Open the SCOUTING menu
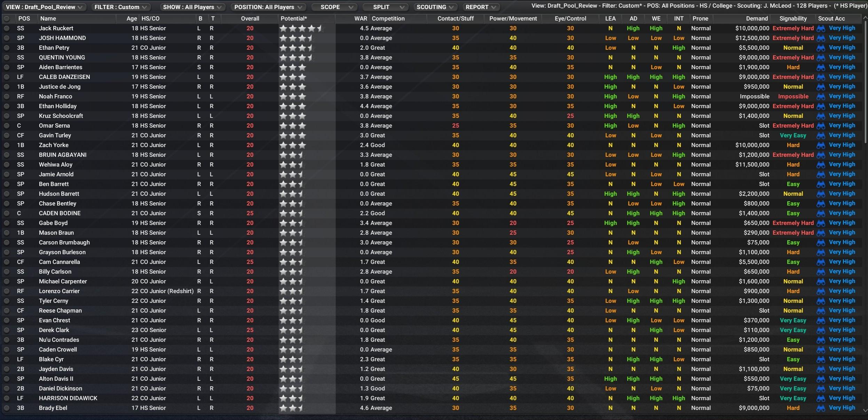The image size is (868, 420). (435, 7)
